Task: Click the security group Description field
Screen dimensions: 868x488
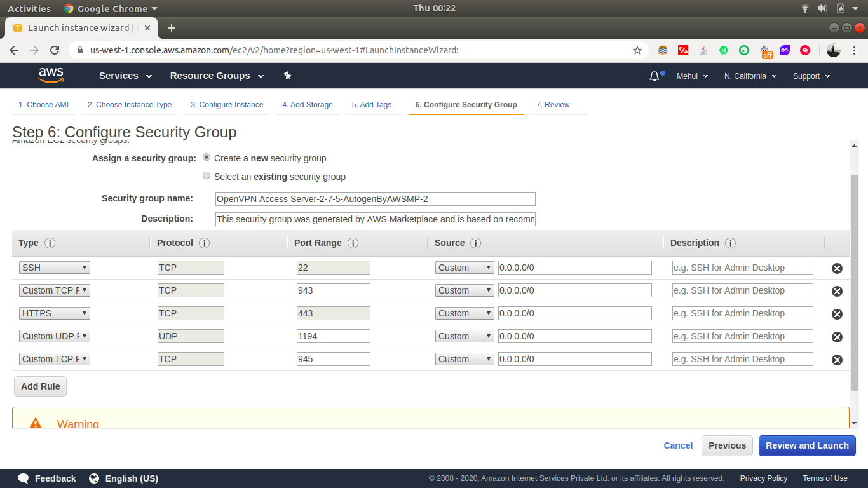Action: pos(376,219)
